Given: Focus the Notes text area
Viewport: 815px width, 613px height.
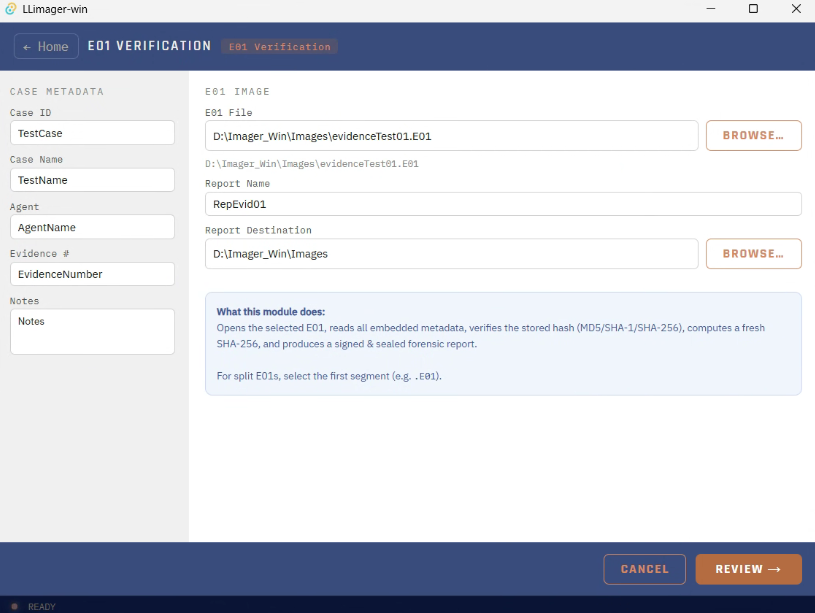Looking at the screenshot, I should point(93,332).
